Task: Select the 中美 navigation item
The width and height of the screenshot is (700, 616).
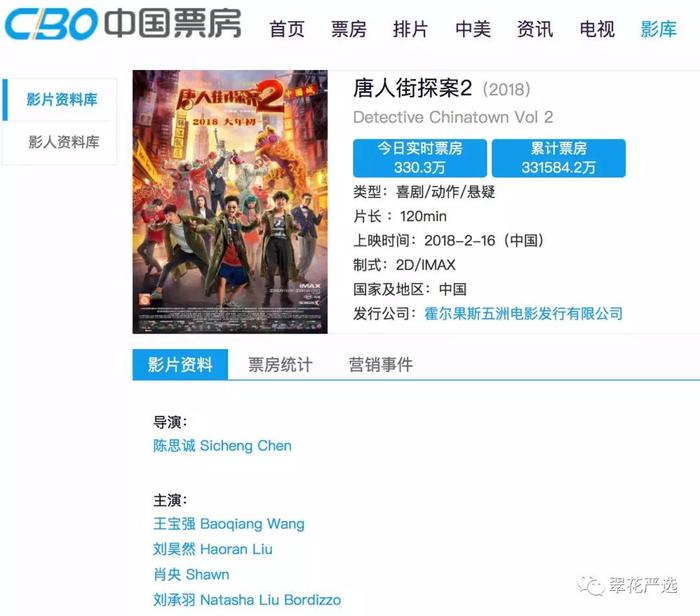Action: point(473,29)
